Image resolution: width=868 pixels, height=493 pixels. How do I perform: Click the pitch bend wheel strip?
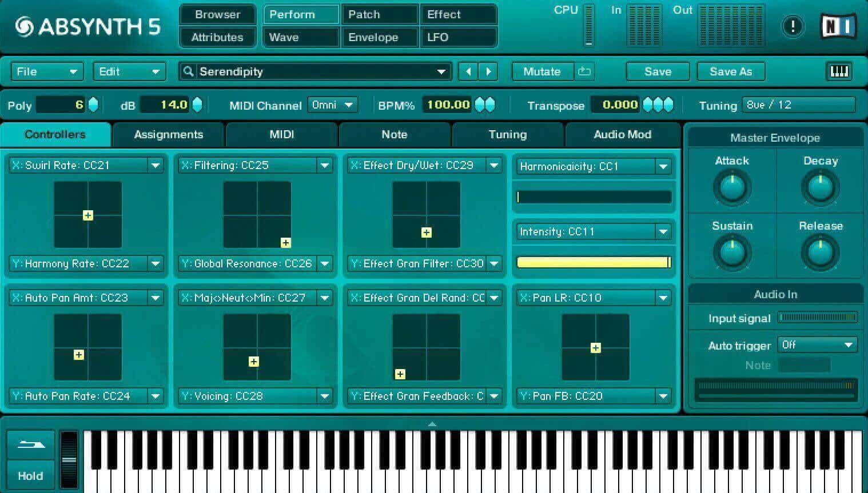tap(69, 460)
